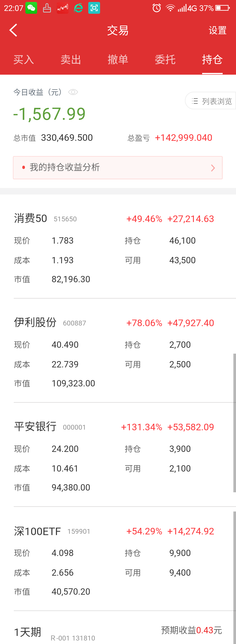236x644 pixels.
Task: Tap the stock chart app notification icon
Action: tap(62, 8)
